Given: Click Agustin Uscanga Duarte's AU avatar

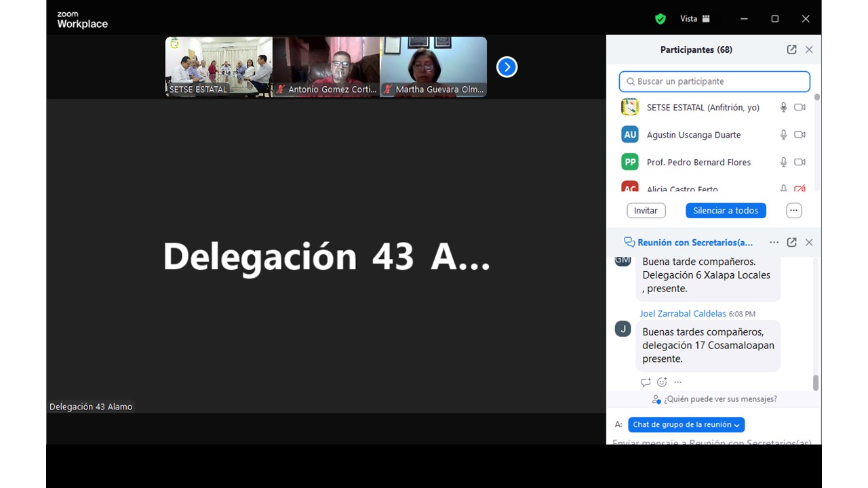Looking at the screenshot, I should point(630,135).
